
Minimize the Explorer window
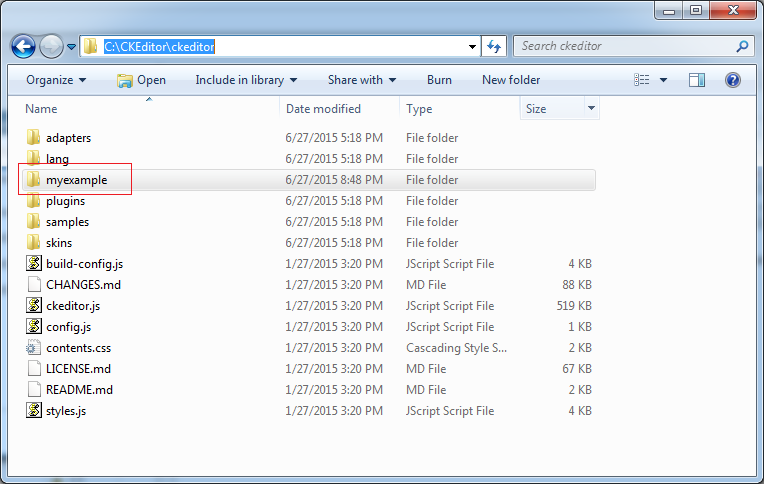point(669,10)
